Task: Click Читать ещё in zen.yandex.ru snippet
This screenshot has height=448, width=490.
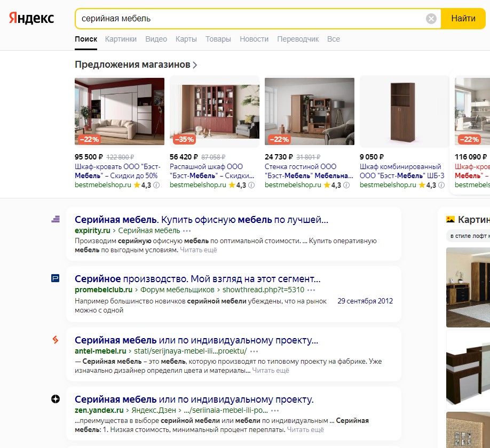Action: point(305,430)
